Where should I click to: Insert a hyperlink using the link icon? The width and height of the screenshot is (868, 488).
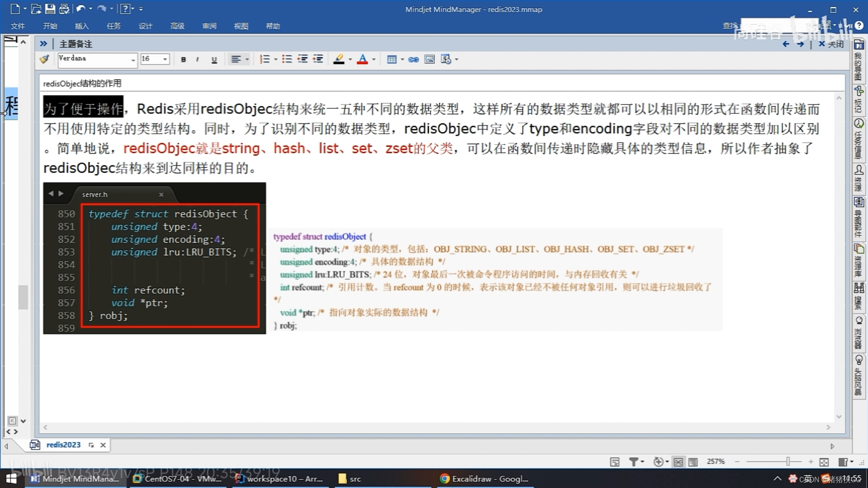click(x=413, y=59)
